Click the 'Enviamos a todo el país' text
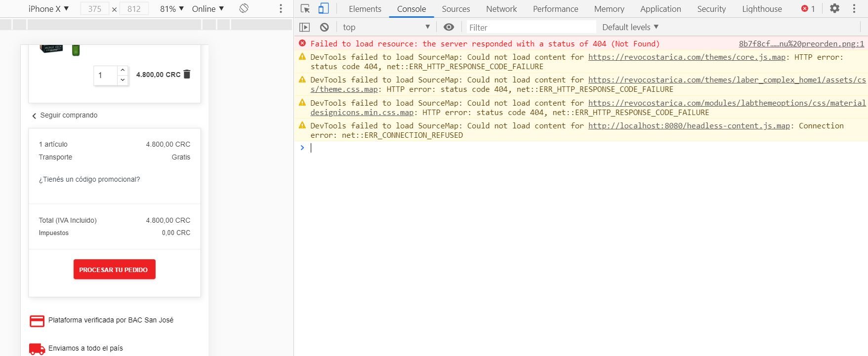The image size is (868, 356). pos(85,348)
